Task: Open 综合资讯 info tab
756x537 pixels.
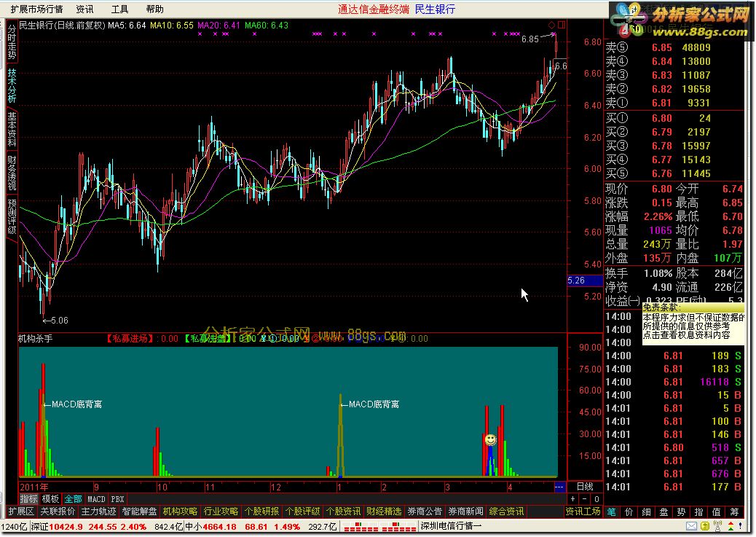Action: point(506,511)
